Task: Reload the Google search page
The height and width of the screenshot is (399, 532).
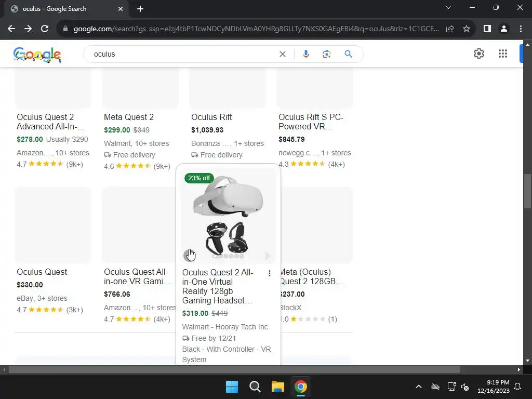Action: click(x=45, y=29)
